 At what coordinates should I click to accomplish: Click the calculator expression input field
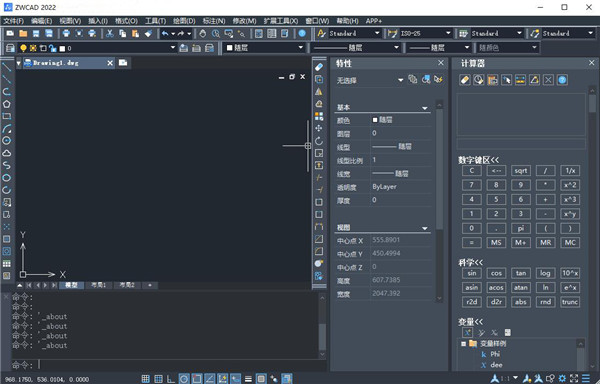tap(521, 143)
